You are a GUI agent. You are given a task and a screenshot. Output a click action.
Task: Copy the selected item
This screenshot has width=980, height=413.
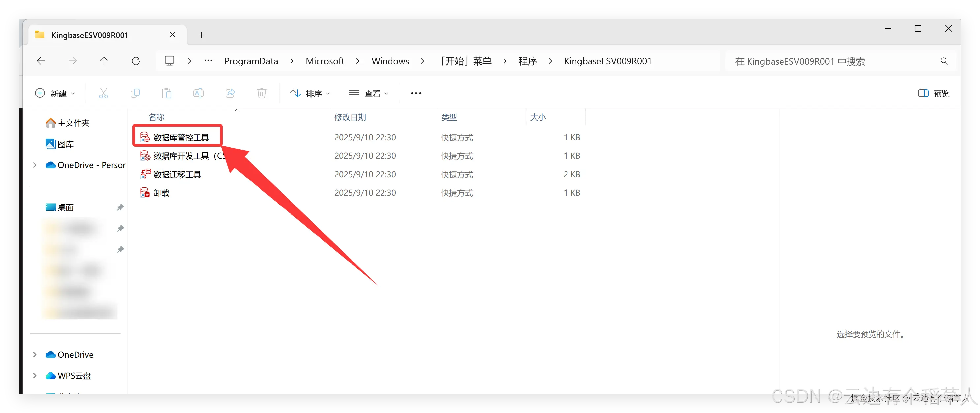[135, 94]
